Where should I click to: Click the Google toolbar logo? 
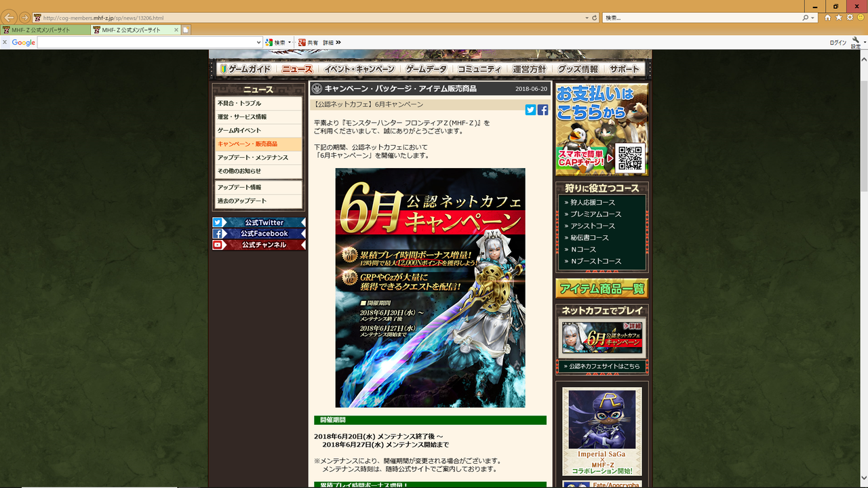tap(23, 43)
